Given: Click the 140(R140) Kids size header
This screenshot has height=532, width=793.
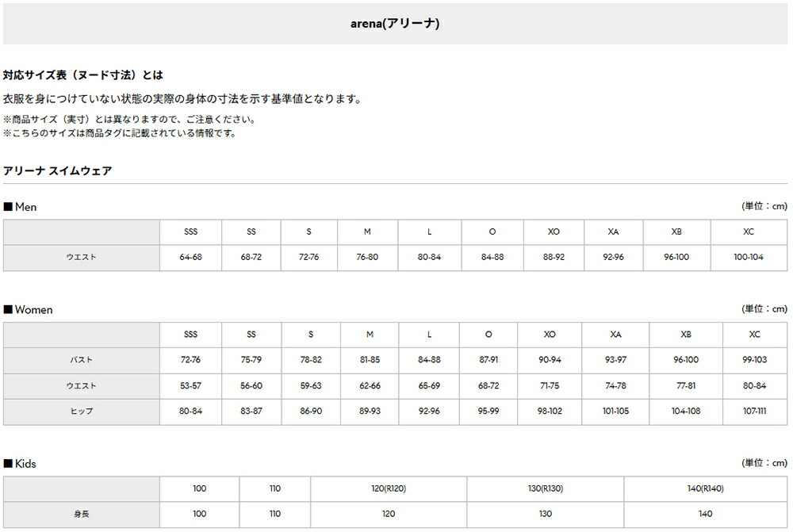Looking at the screenshot, I should coord(706,488).
